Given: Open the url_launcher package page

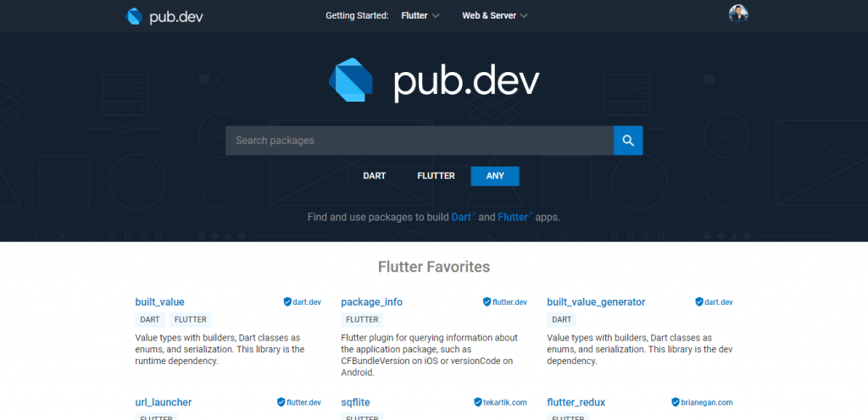Looking at the screenshot, I should pyautogui.click(x=164, y=402).
